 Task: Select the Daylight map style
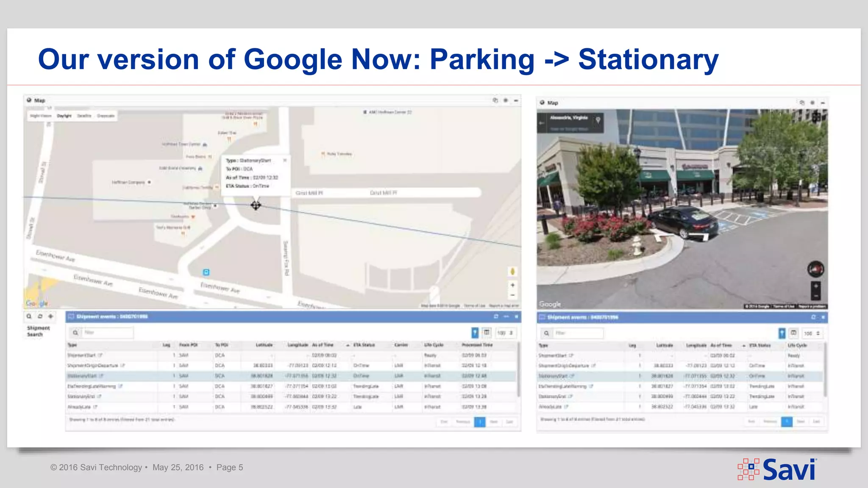[x=64, y=116]
